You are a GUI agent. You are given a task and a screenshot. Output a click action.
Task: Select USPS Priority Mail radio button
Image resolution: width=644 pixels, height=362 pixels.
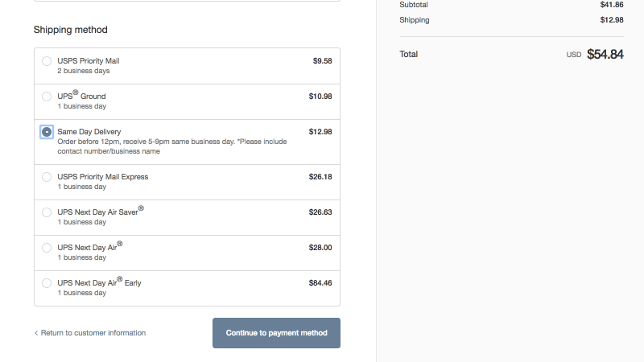pos(47,61)
